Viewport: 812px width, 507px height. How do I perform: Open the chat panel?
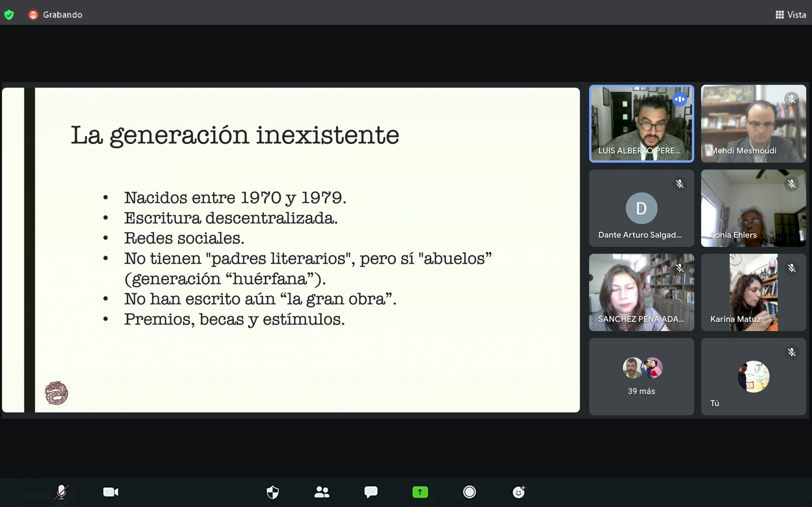click(371, 492)
